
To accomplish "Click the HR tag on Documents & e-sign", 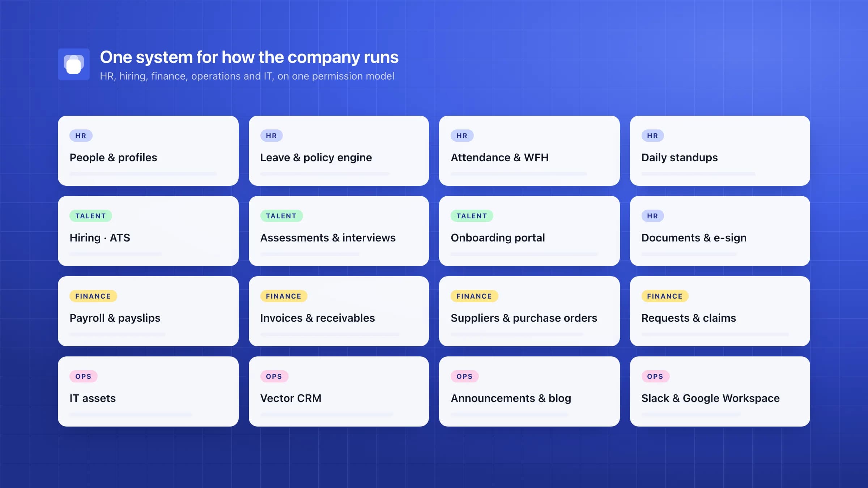I will [x=653, y=216].
